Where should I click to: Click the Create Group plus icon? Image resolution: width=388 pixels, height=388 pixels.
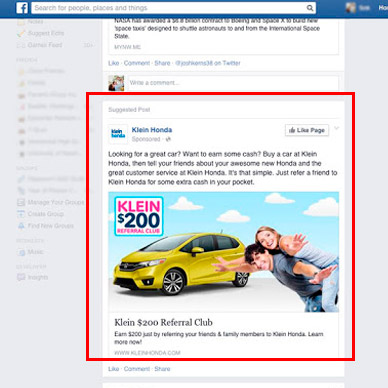click(21, 214)
